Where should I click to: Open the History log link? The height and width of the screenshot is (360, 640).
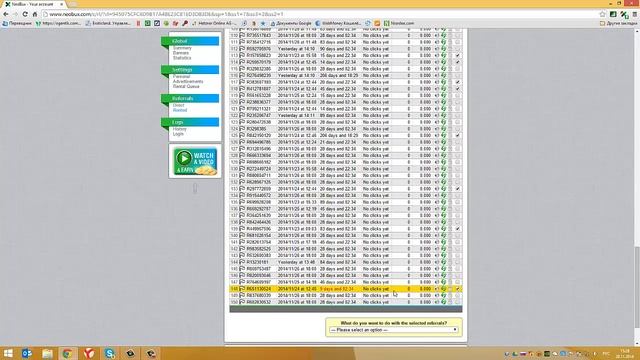pyautogui.click(x=180, y=129)
